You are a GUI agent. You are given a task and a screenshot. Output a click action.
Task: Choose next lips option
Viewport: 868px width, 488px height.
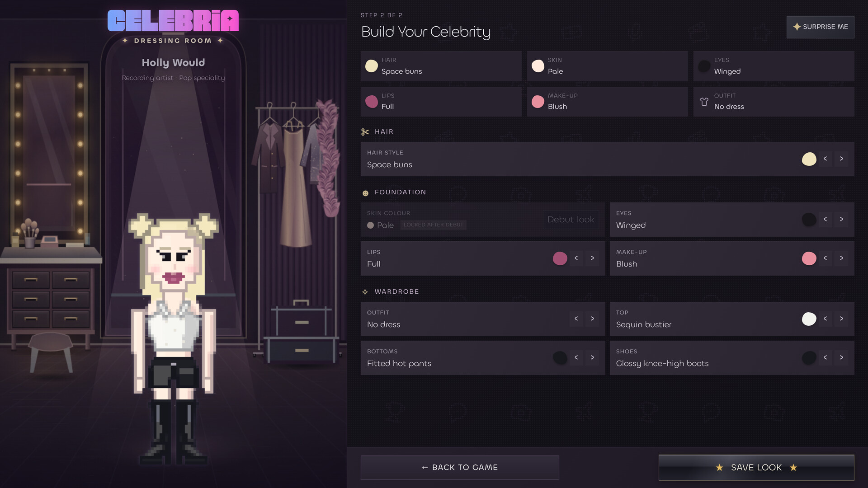click(x=592, y=258)
